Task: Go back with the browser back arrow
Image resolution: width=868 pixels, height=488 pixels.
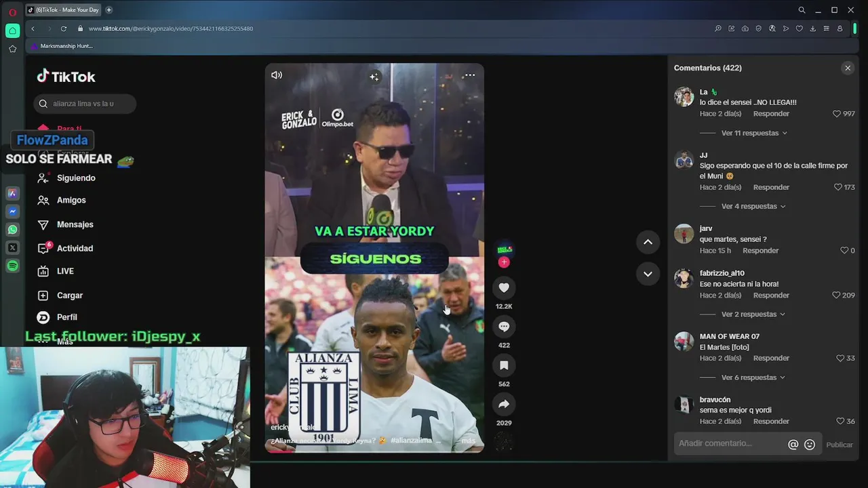Action: point(33,28)
